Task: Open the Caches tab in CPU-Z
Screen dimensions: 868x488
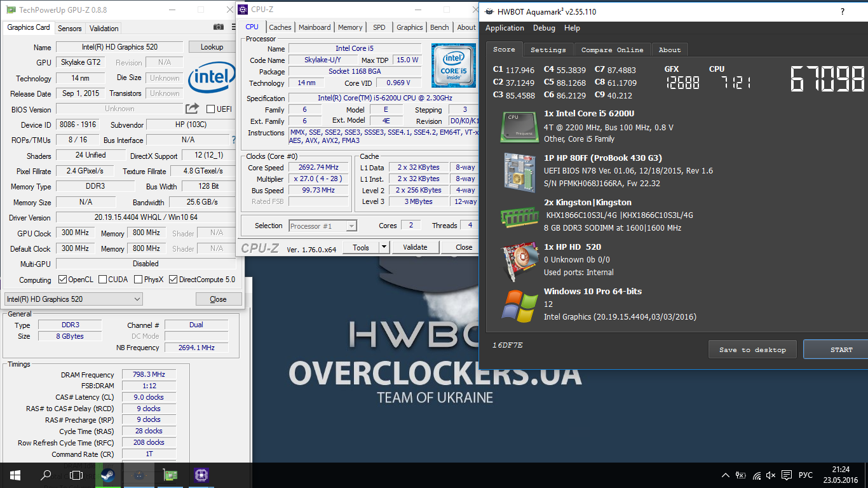Action: click(x=280, y=27)
